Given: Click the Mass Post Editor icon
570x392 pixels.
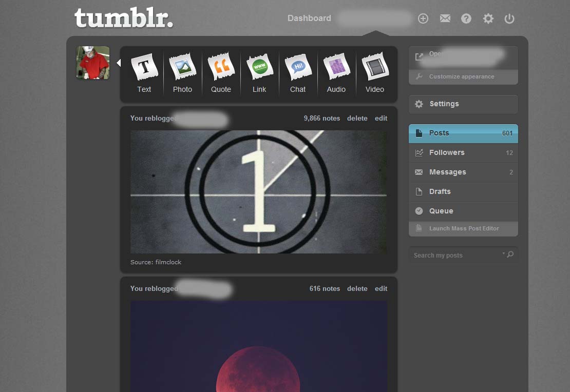Looking at the screenshot, I should (x=419, y=228).
